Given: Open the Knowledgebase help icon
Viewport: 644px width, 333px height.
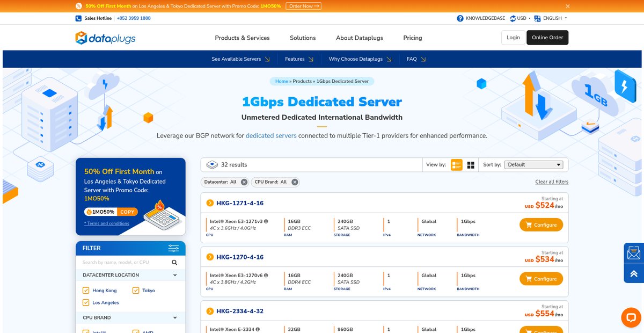Looking at the screenshot, I should [x=460, y=18].
